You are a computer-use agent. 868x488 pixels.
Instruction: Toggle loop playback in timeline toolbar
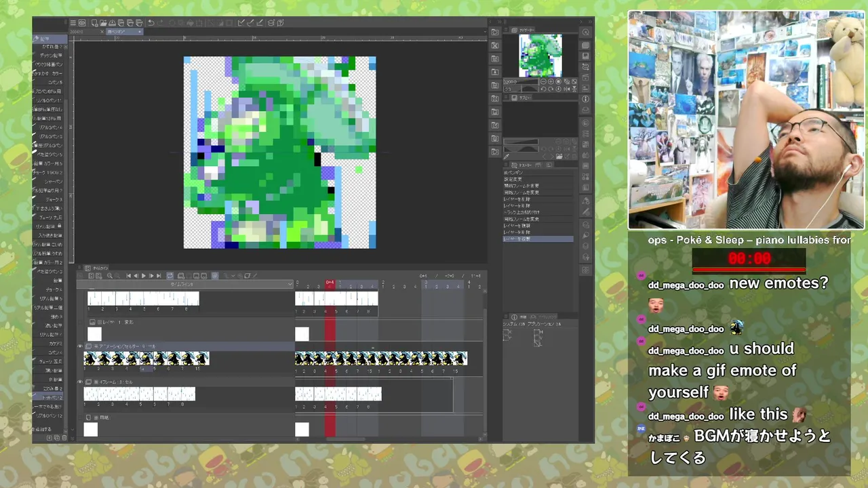tap(170, 276)
